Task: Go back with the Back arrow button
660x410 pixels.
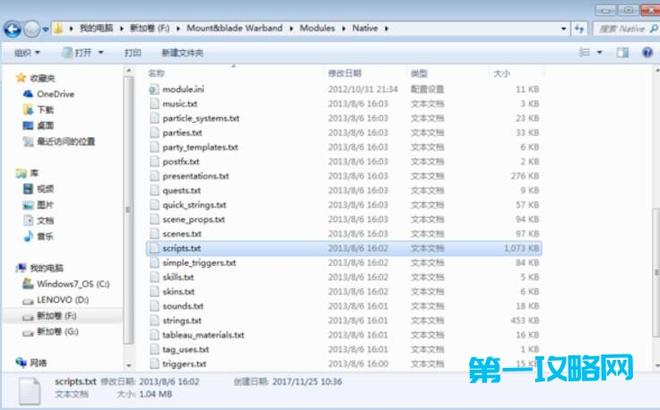Action: [12, 29]
